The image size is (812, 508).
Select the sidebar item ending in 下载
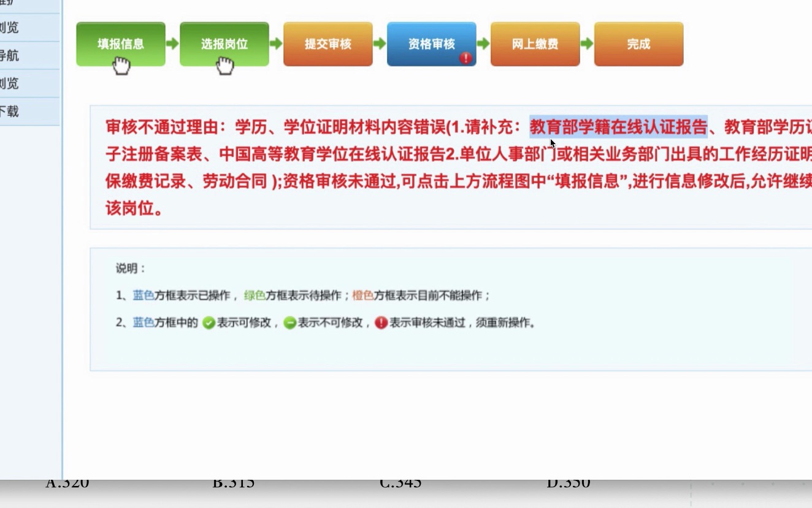coord(29,112)
